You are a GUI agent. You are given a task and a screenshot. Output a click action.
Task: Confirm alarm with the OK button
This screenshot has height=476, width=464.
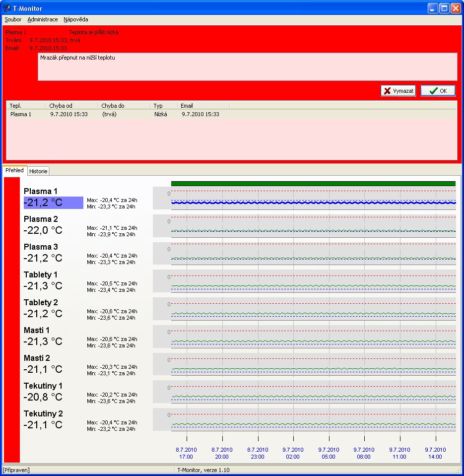[438, 91]
